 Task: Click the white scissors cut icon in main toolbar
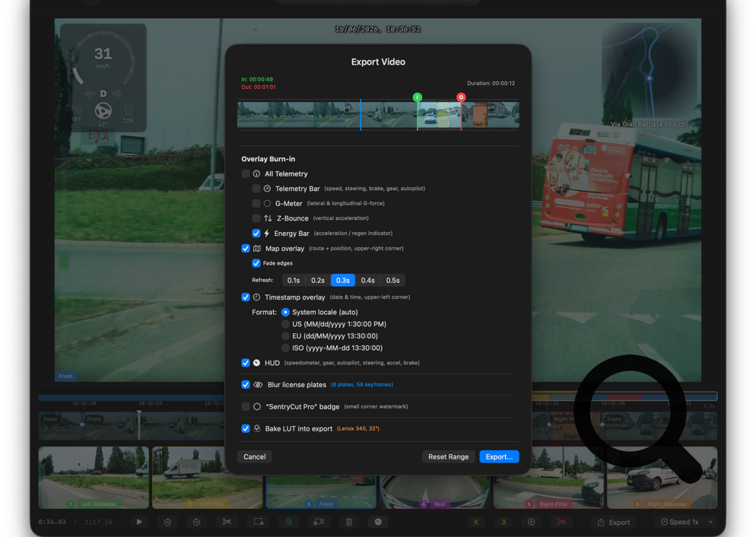point(227,522)
